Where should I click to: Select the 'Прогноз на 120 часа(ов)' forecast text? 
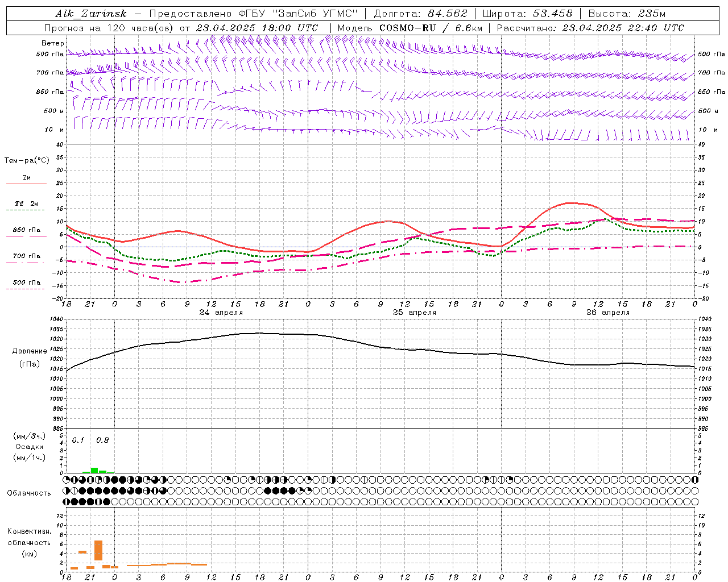108,28
